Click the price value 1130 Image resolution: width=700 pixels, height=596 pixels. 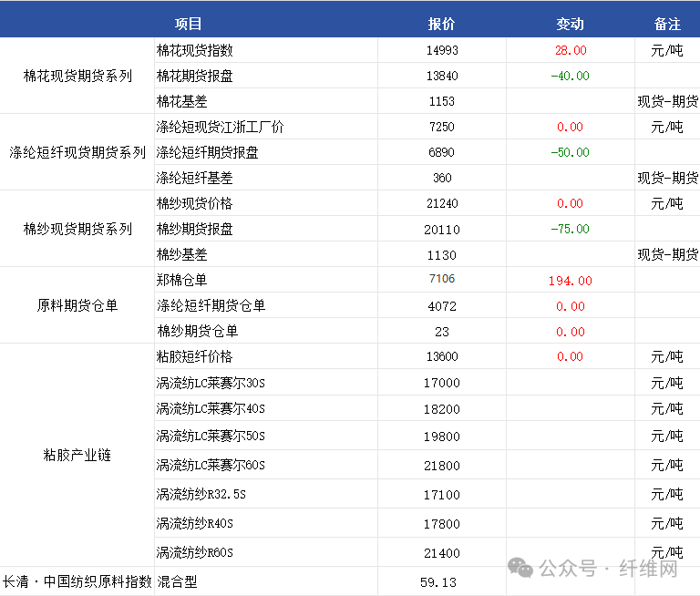click(x=441, y=255)
